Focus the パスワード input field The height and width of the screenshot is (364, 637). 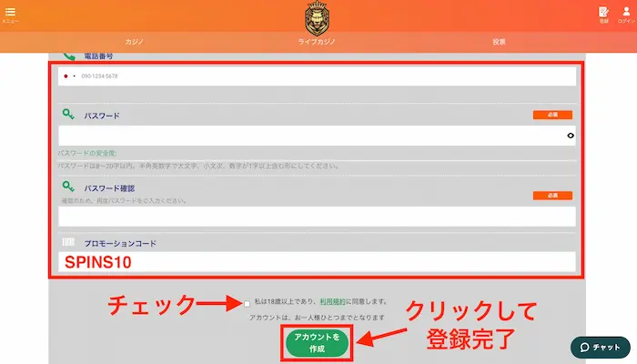click(309, 136)
